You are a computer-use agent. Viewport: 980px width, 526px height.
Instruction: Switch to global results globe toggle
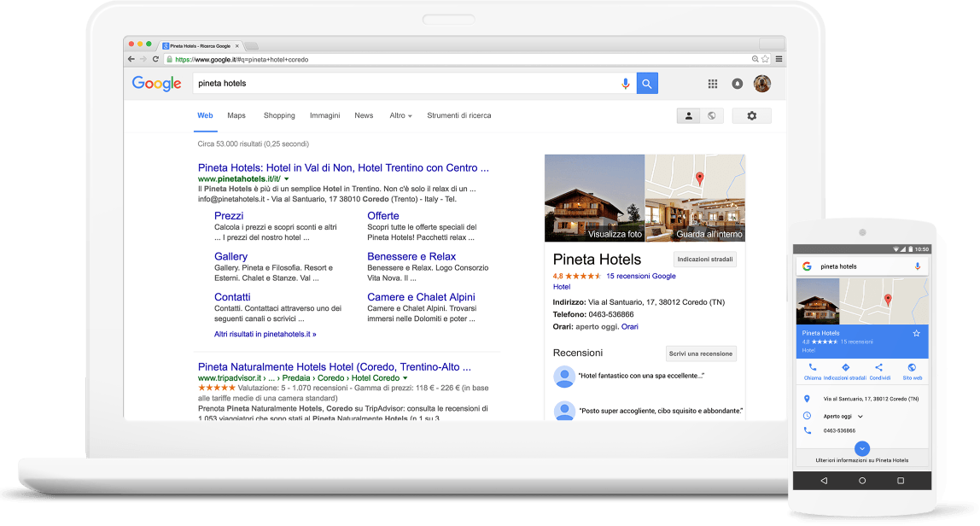[711, 116]
